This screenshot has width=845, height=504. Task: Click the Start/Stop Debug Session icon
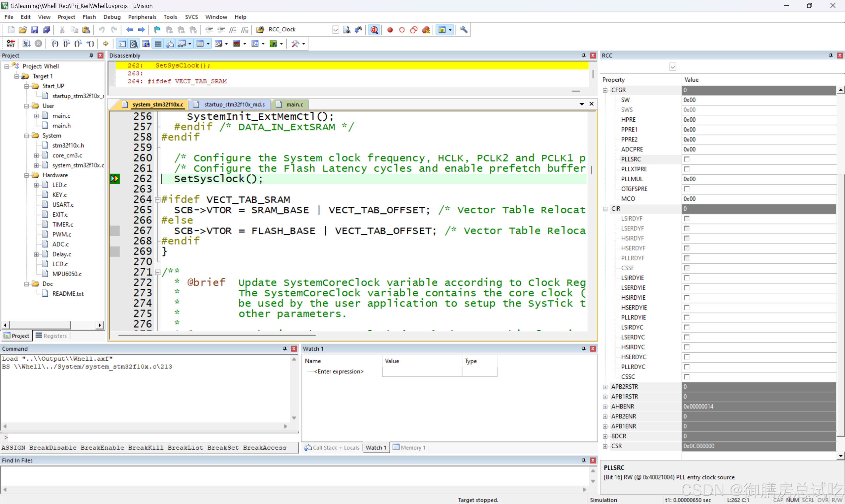coord(374,30)
